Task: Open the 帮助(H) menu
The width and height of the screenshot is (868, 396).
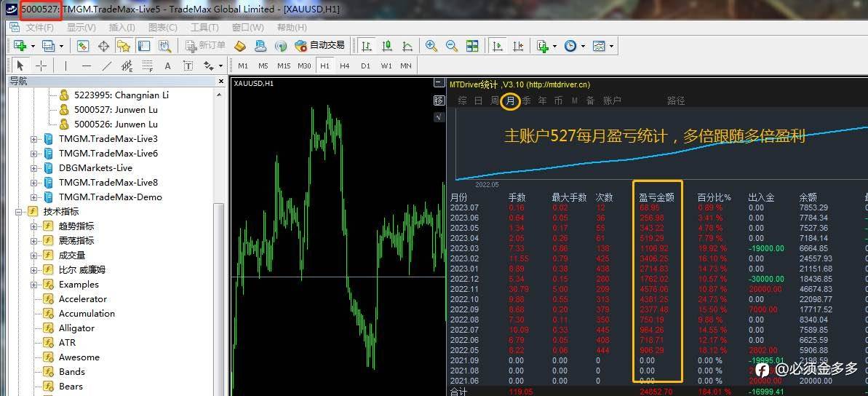Action: pyautogui.click(x=292, y=27)
